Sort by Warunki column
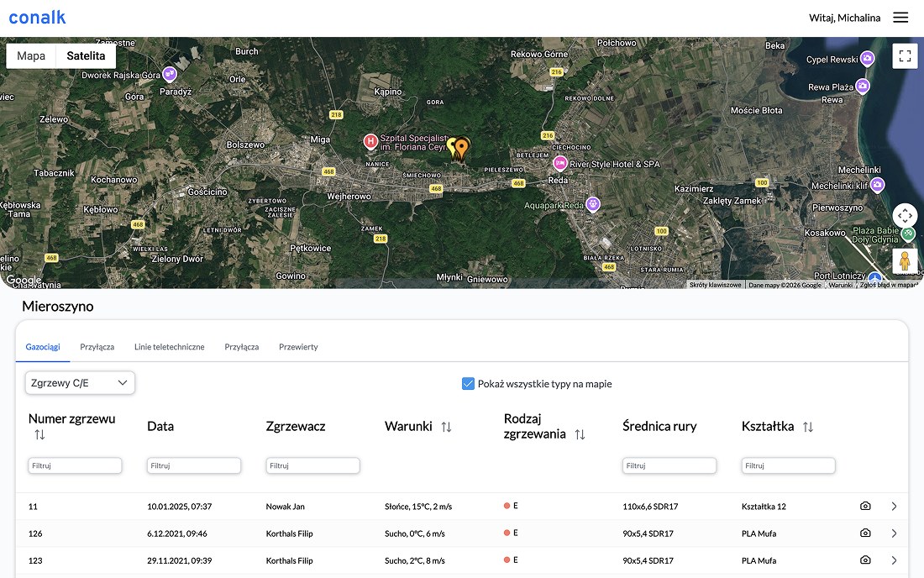This screenshot has height=578, width=924. [x=446, y=427]
